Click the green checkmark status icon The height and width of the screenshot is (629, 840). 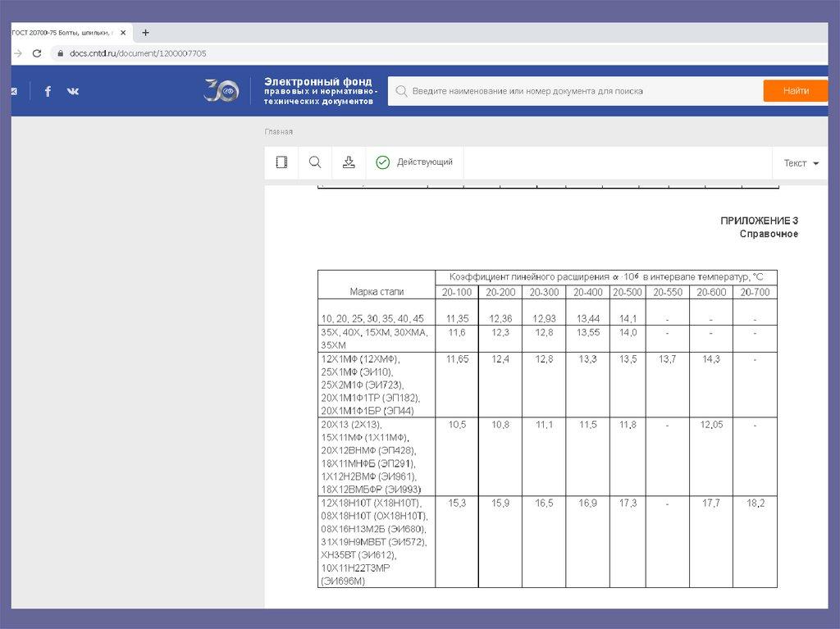click(382, 162)
